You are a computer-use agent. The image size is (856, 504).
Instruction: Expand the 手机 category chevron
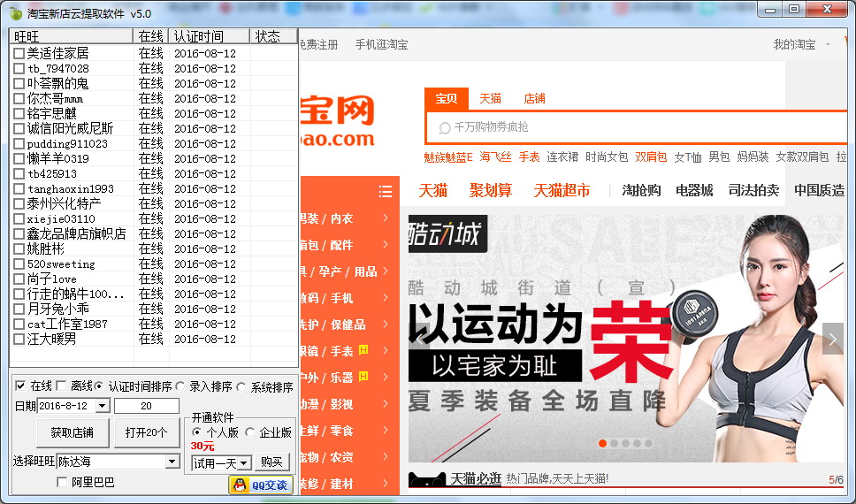tap(386, 298)
